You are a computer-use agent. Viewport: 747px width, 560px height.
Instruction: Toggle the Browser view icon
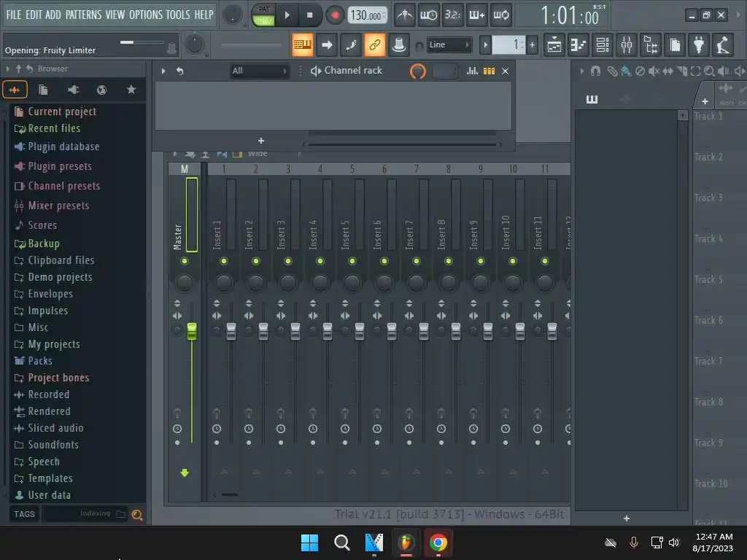[651, 45]
